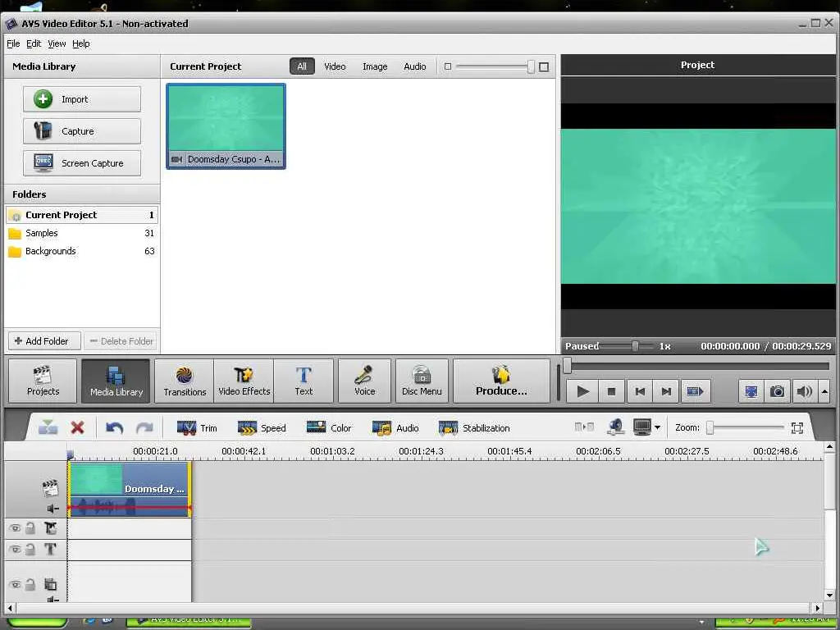This screenshot has width=840, height=630.
Task: Click the Trim tool icon
Action: pos(186,428)
